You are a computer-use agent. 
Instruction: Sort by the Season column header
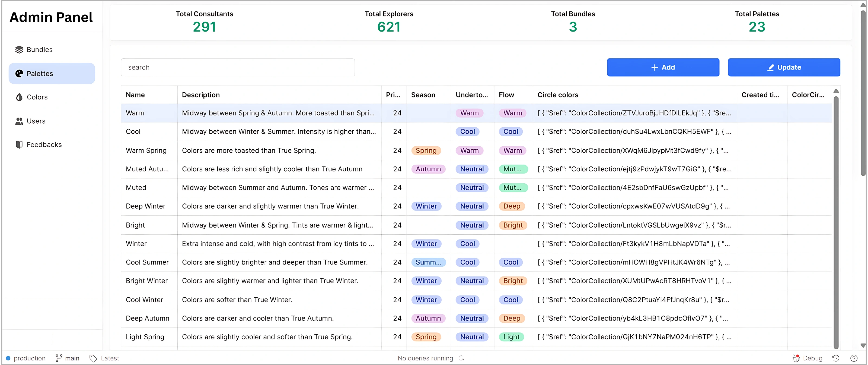click(423, 95)
